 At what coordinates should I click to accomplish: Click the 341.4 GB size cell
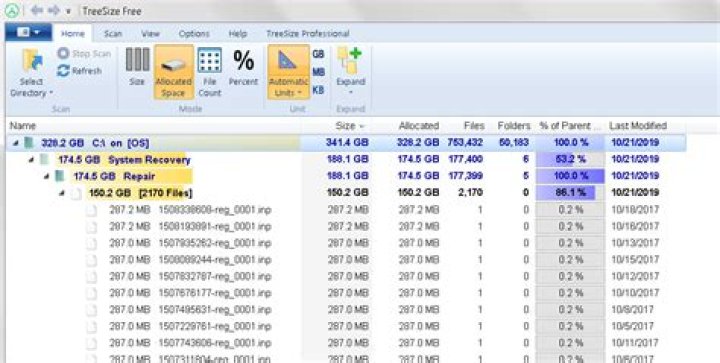tap(347, 143)
